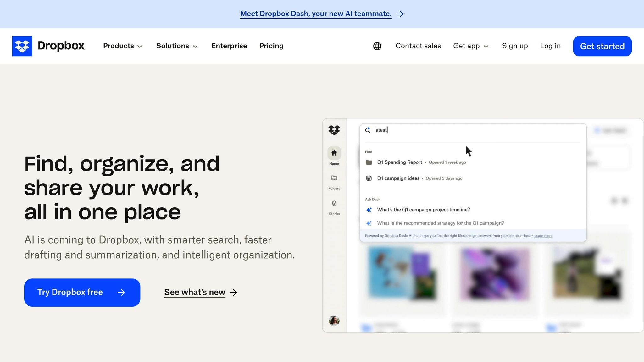Click the folder icon beside Q1 Spending Report
The width and height of the screenshot is (644, 362).
coord(369,162)
